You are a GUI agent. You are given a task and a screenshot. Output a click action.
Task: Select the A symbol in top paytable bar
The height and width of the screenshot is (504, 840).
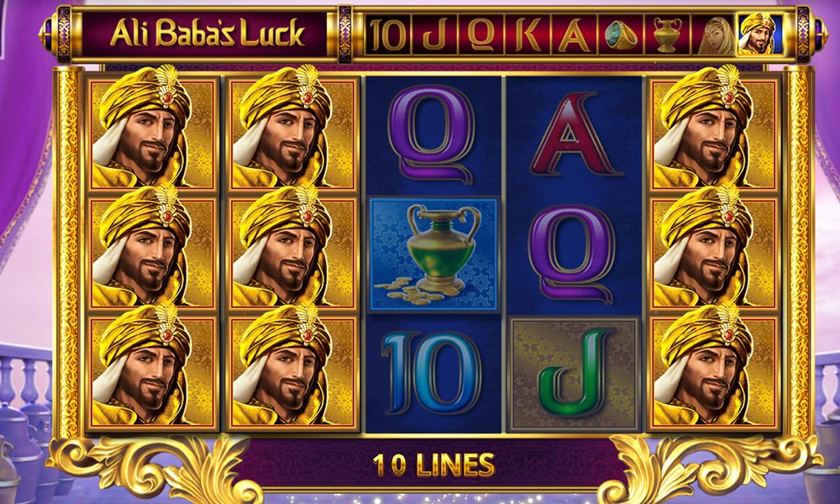(x=575, y=34)
